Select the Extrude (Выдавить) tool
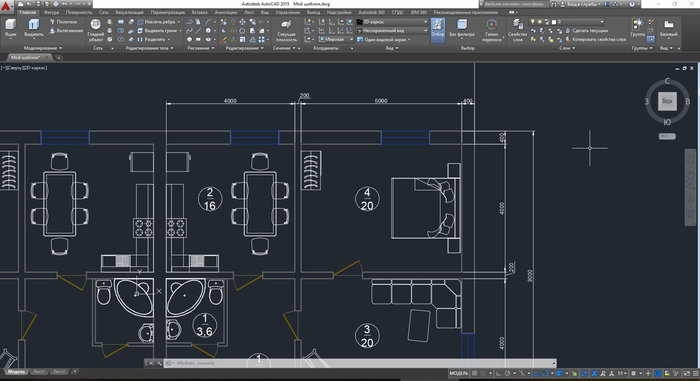The height and width of the screenshot is (381, 700). 33,28
